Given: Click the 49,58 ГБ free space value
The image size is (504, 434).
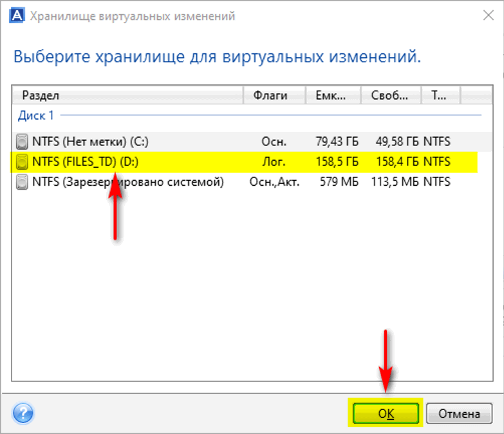Looking at the screenshot, I should tap(397, 141).
